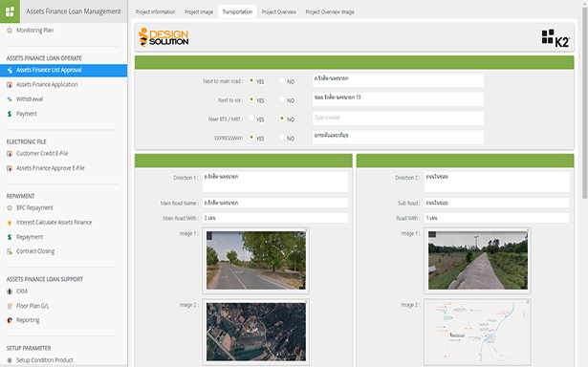588x367 pixels.
Task: Click the EXPRESSWAY text field
Action: [399, 138]
